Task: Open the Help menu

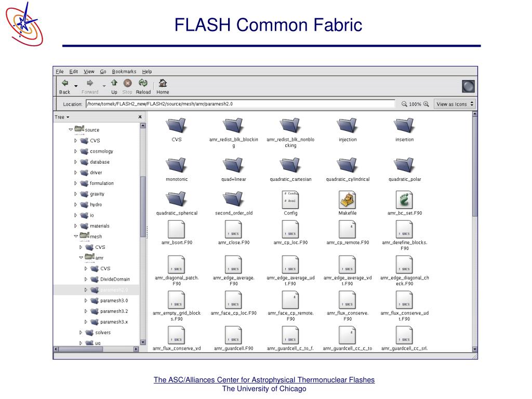Action: (x=147, y=72)
